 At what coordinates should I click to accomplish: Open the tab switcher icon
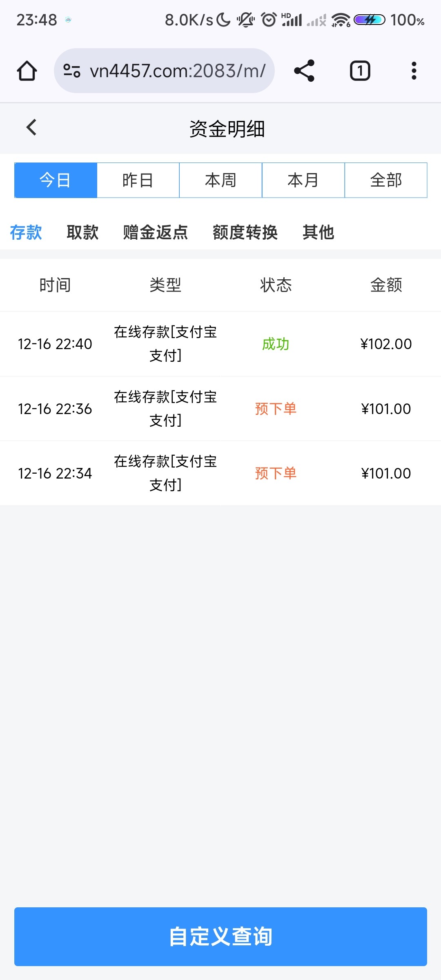click(x=360, y=71)
